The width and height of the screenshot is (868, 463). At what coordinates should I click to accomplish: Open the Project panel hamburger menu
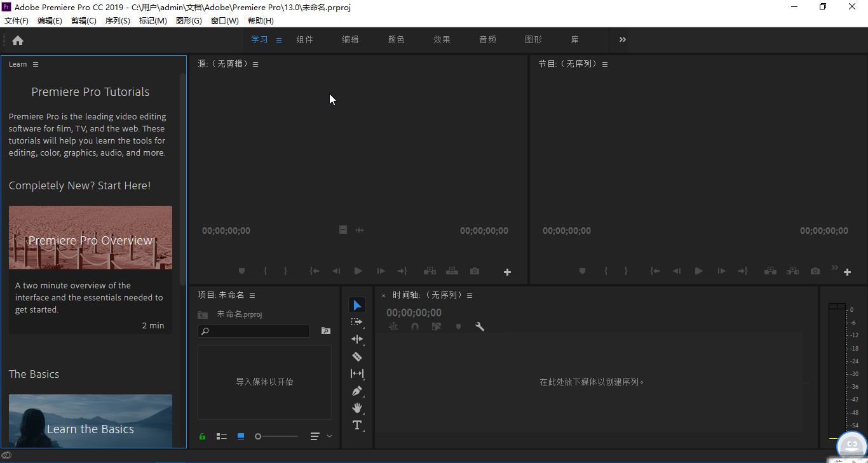coord(252,295)
